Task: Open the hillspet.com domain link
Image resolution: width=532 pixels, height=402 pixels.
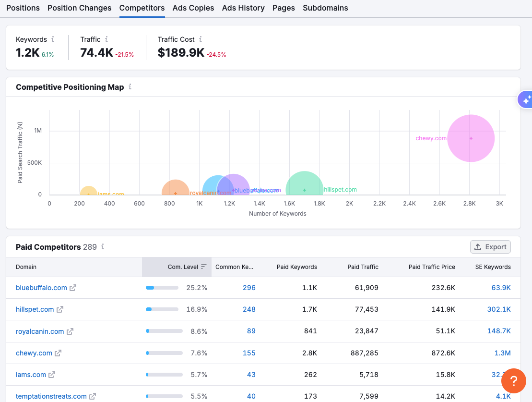Action: [35, 309]
